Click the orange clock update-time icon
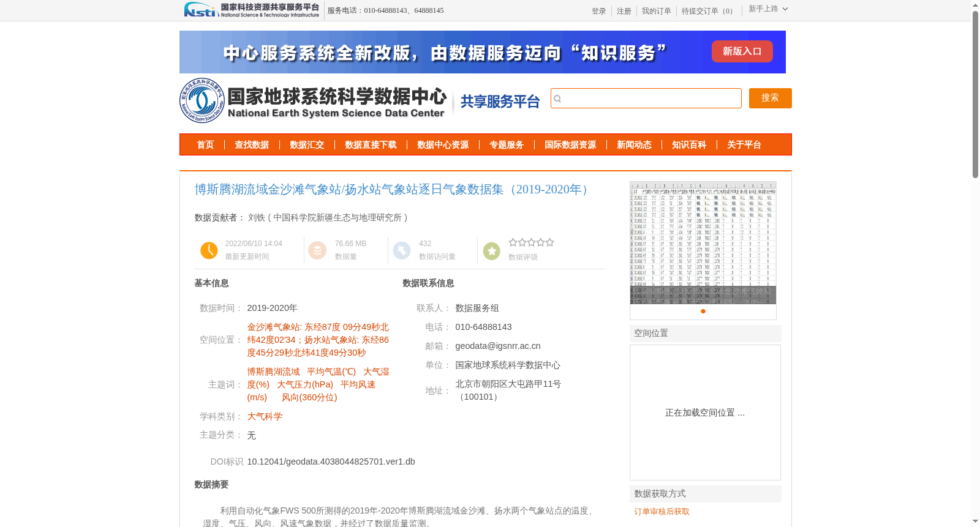 point(209,250)
